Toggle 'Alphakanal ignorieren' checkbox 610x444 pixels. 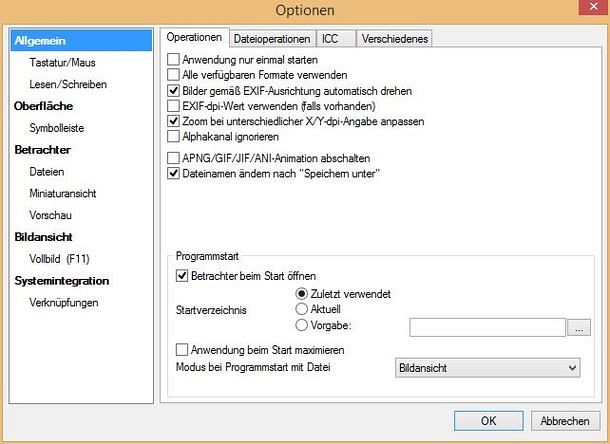pos(174,136)
